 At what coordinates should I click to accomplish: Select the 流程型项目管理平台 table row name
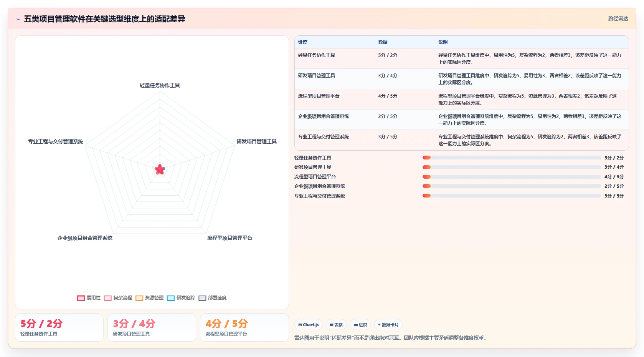pos(319,96)
